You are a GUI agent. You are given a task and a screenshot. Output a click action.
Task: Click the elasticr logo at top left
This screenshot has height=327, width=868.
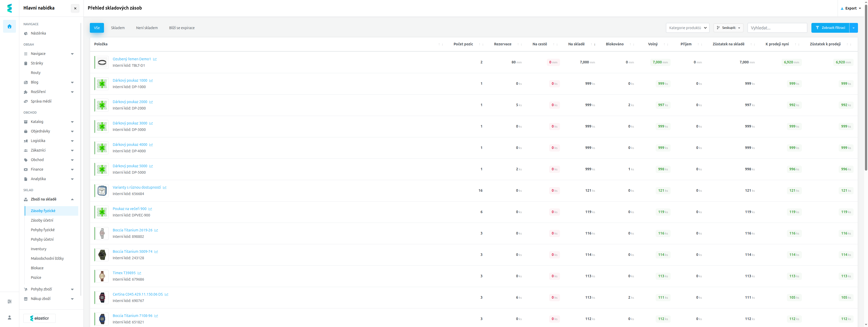pos(10,8)
